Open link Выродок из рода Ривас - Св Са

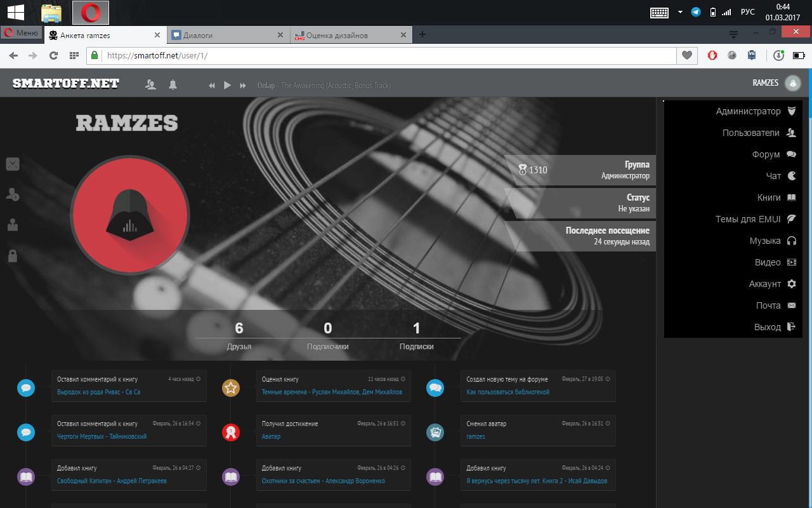pyautogui.click(x=98, y=392)
